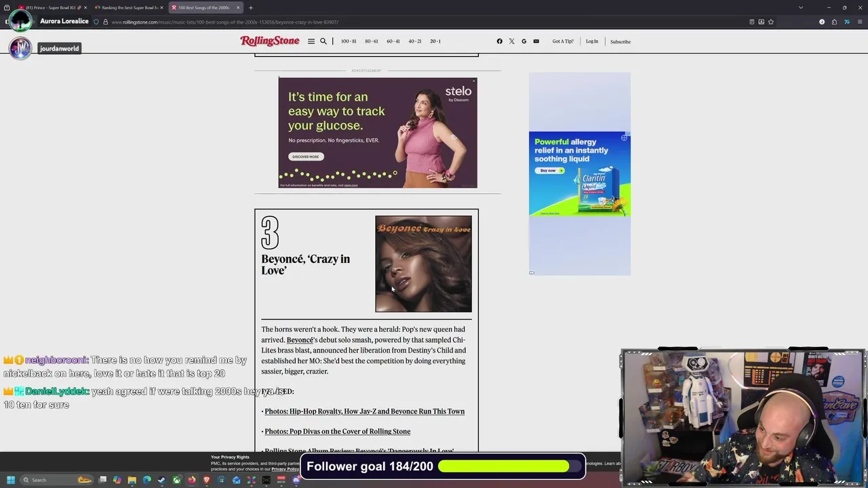The image size is (868, 488).
Task: Click the bookmark star in address bar
Action: coord(770,22)
